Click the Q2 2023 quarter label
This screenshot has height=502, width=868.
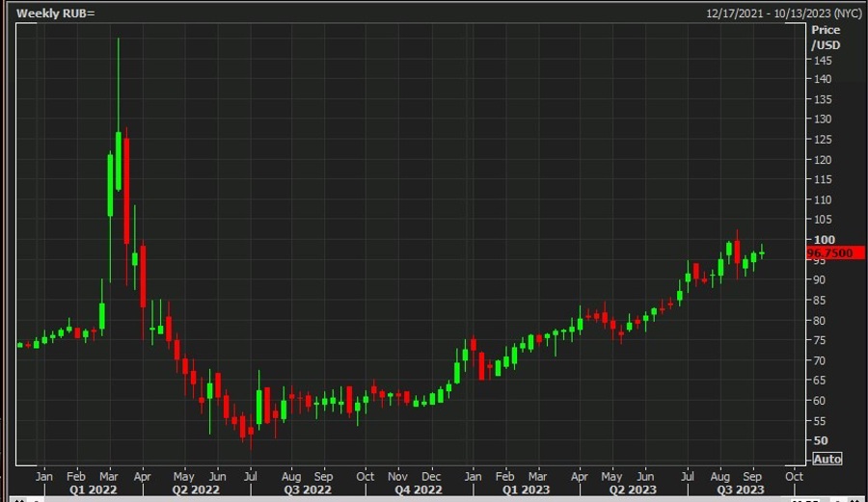pyautogui.click(x=633, y=489)
